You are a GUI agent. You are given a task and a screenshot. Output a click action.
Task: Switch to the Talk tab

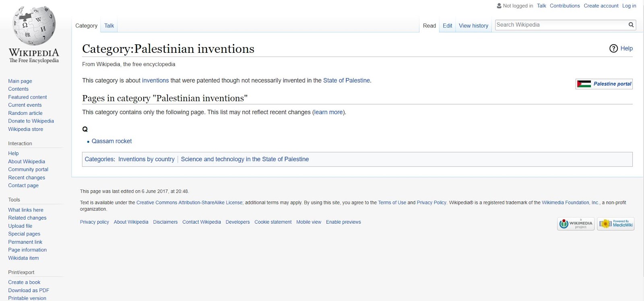point(109,26)
